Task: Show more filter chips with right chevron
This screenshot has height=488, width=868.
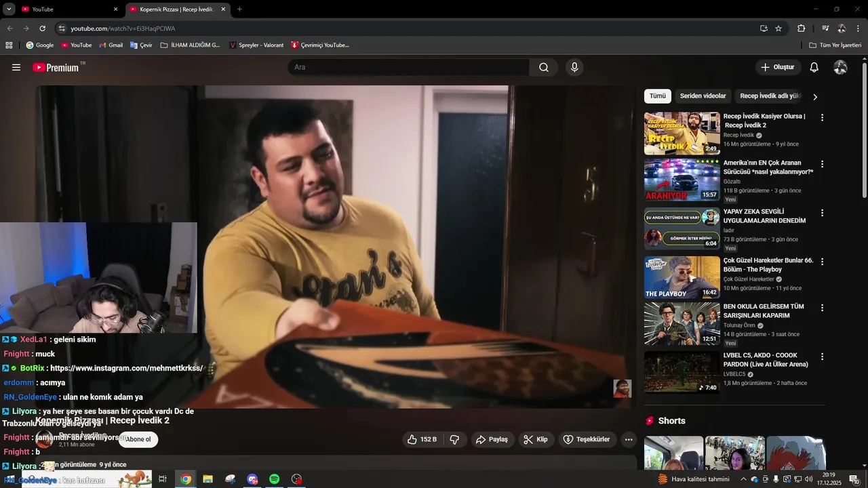Action: coord(815,97)
